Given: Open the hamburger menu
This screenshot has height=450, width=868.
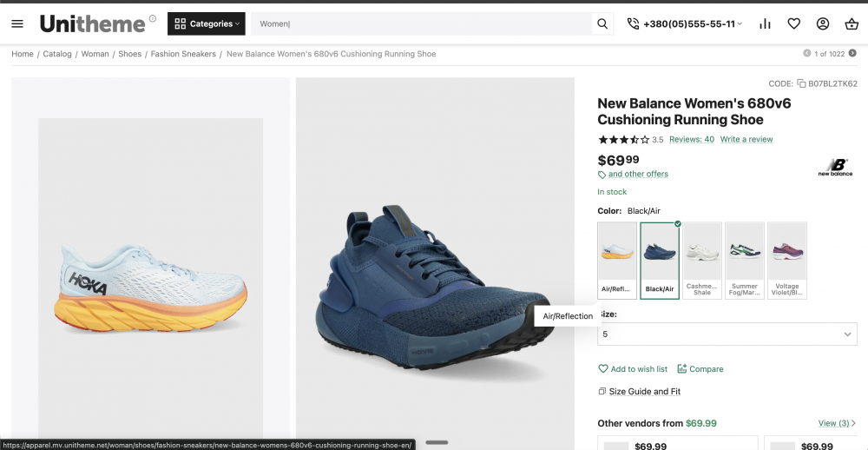Looking at the screenshot, I should click(17, 23).
